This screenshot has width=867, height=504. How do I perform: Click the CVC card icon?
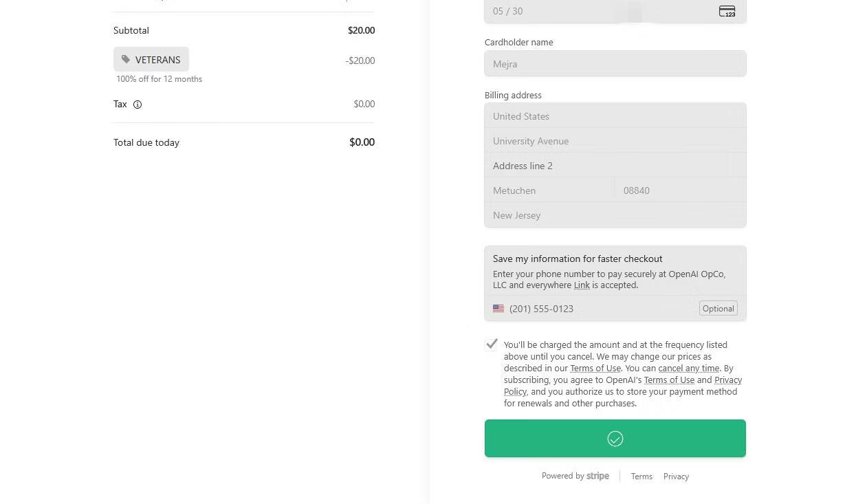[x=727, y=11]
